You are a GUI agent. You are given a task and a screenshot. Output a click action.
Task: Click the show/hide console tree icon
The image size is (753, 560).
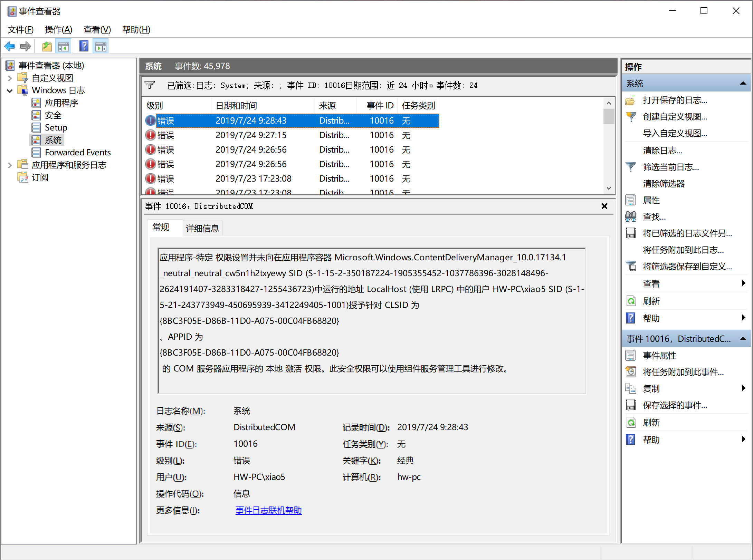point(64,46)
